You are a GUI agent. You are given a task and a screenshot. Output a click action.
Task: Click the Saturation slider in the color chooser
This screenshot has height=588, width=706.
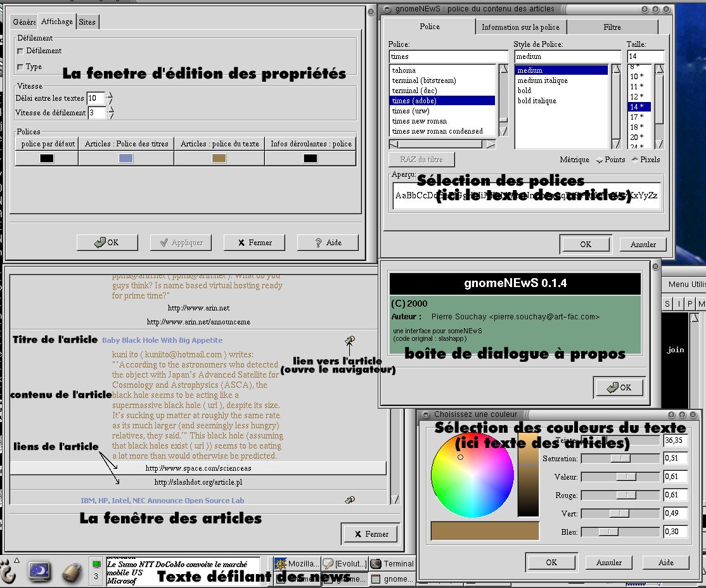620,458
